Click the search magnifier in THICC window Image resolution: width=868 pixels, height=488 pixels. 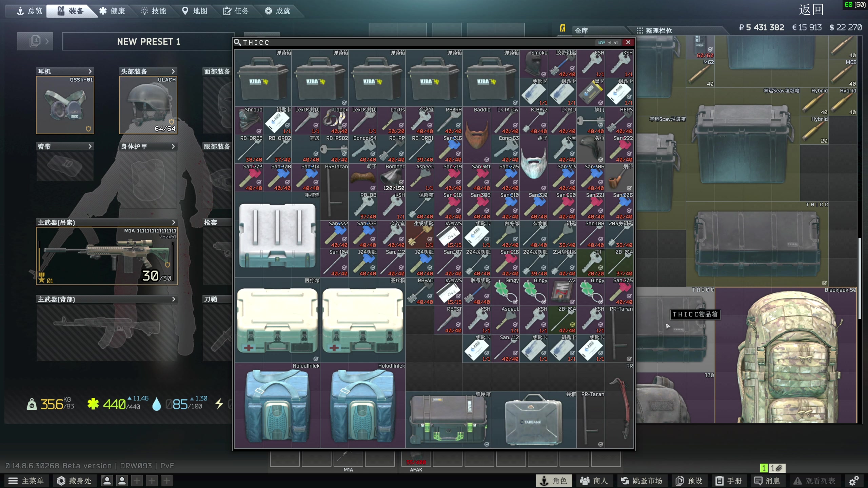pos(237,42)
